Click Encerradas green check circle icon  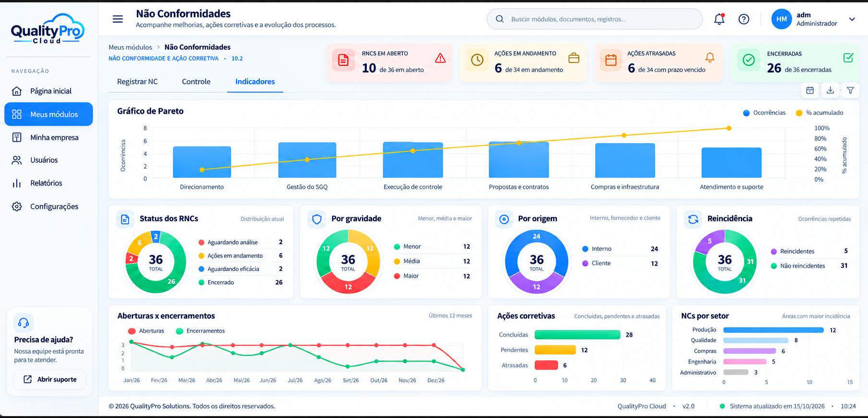[x=749, y=60]
